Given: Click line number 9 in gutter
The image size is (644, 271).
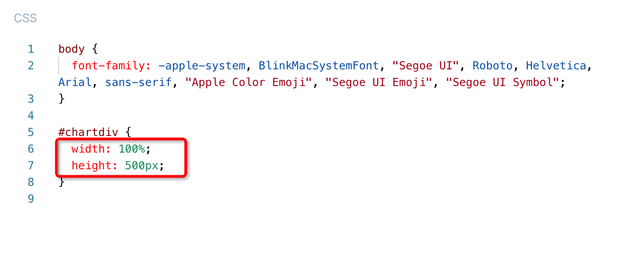Looking at the screenshot, I should tap(31, 199).
